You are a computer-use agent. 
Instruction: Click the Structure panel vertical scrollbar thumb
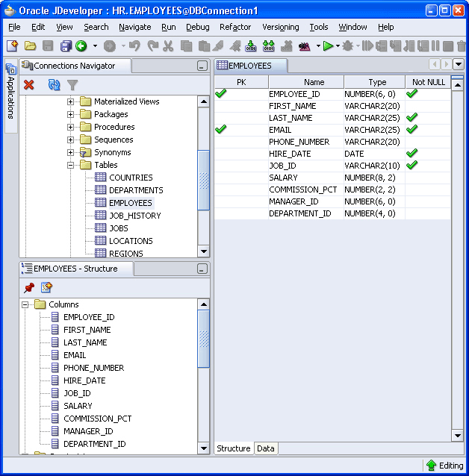click(204, 339)
